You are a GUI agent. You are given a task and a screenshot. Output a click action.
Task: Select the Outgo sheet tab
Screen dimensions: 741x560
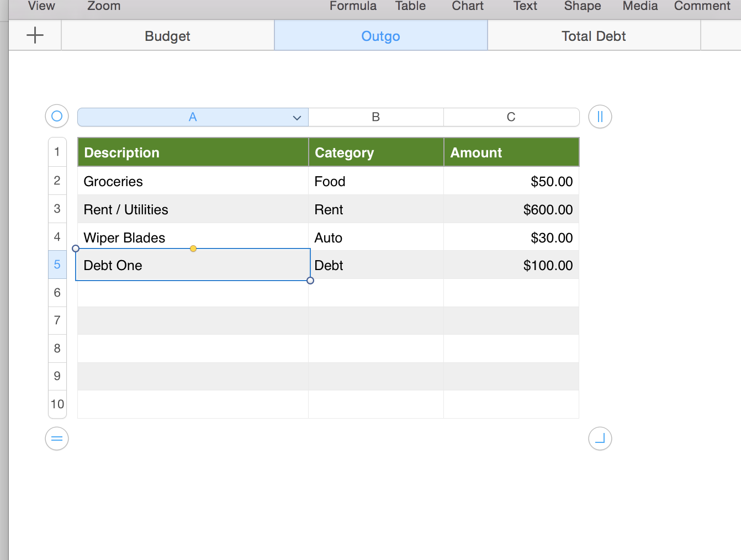click(x=381, y=36)
